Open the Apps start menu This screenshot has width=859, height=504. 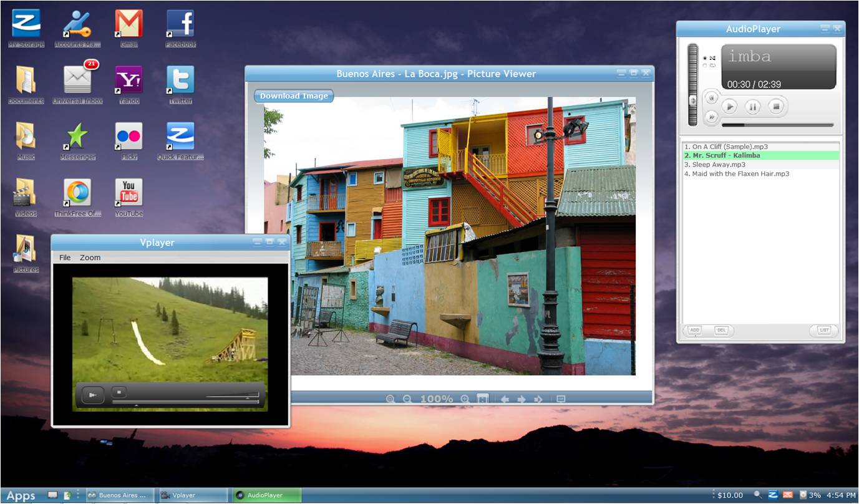[x=21, y=496]
